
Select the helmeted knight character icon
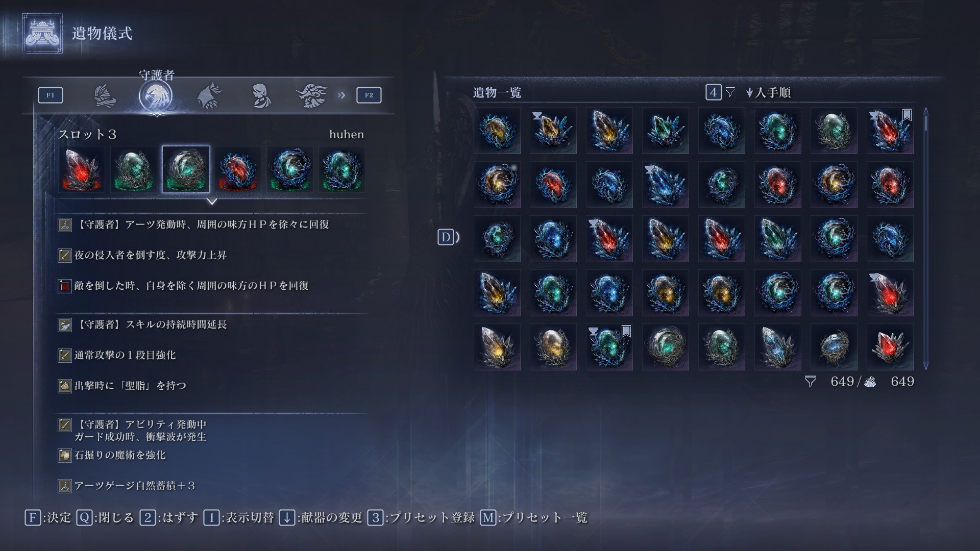[105, 95]
